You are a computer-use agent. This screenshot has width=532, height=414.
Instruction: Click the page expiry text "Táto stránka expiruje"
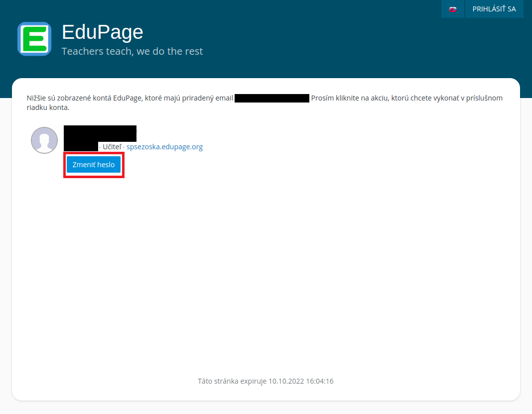click(x=233, y=381)
